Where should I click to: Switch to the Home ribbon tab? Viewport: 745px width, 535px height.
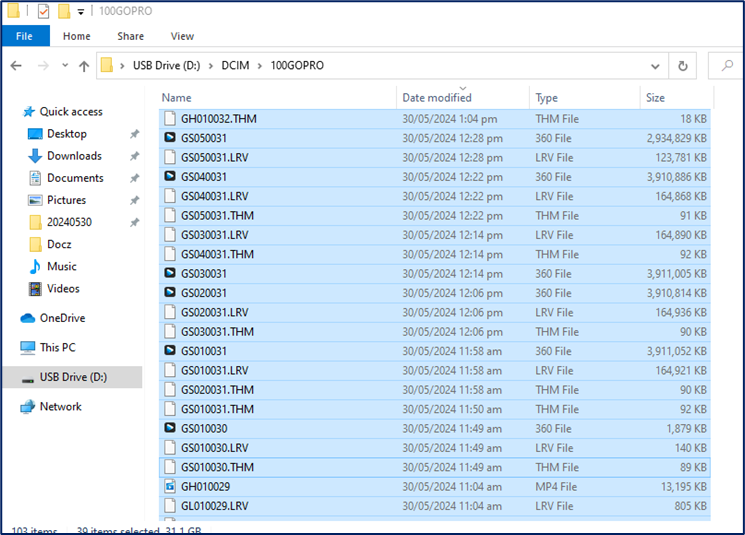coord(76,36)
